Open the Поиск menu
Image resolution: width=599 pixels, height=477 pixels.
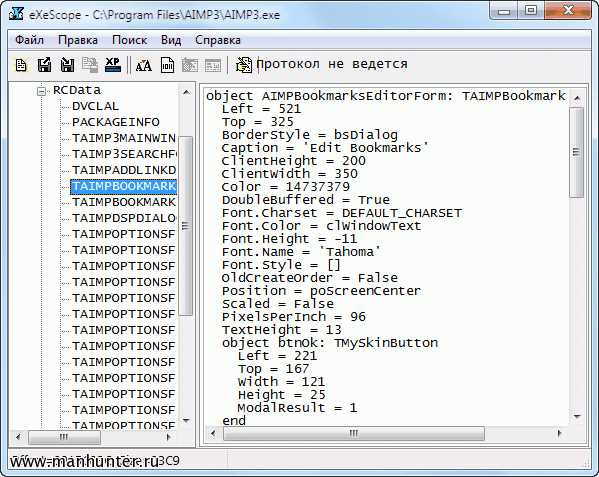(130, 40)
